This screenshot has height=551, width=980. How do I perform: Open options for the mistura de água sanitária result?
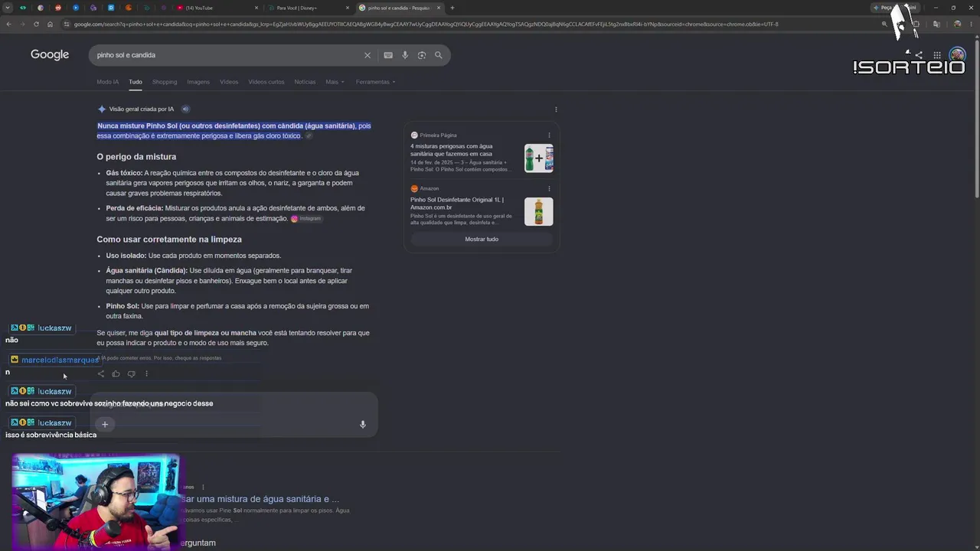[x=203, y=487]
